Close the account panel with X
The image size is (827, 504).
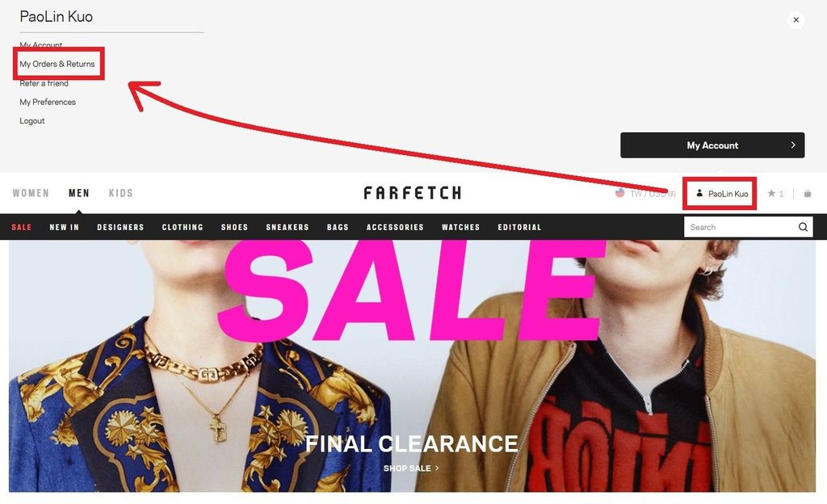click(796, 20)
